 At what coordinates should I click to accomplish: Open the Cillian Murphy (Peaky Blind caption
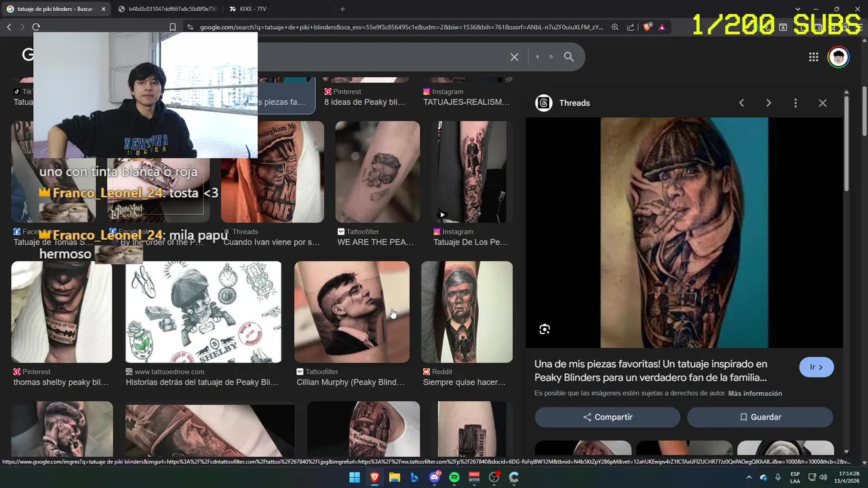click(x=351, y=382)
